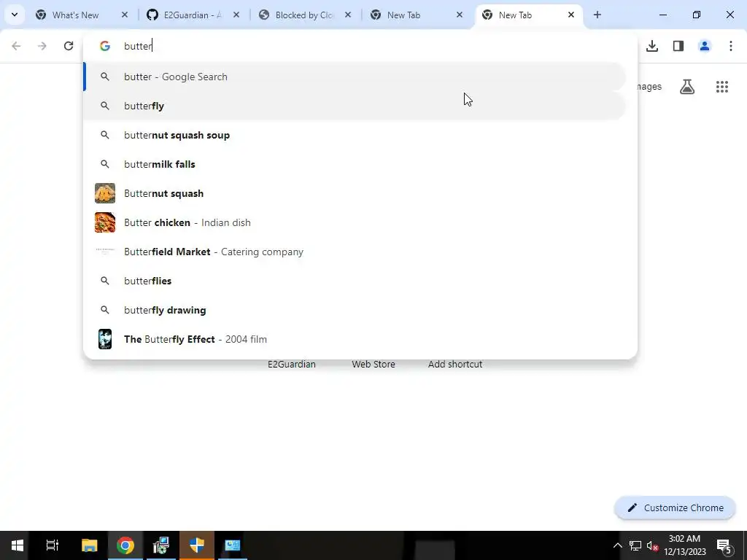Close the Blocked by Cloudflare tab

pos(348,15)
